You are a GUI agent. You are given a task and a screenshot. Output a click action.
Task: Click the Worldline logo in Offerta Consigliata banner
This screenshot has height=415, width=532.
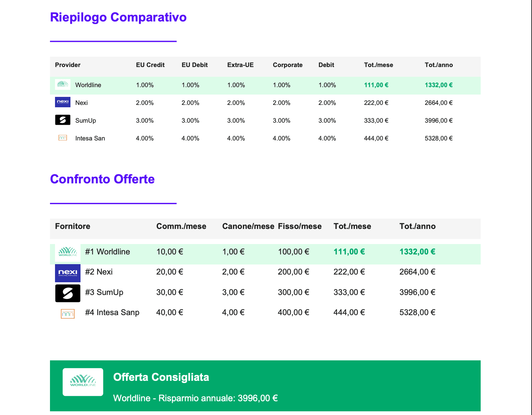tap(83, 382)
